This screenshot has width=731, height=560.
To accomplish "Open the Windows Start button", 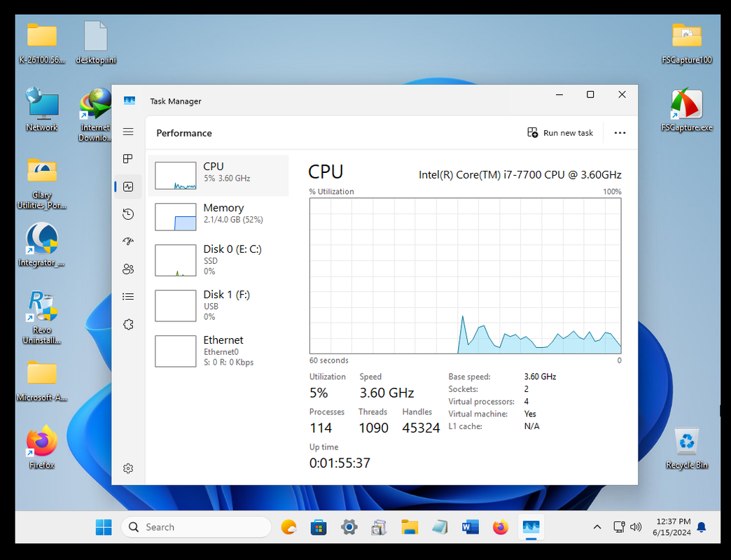I will pyautogui.click(x=104, y=527).
